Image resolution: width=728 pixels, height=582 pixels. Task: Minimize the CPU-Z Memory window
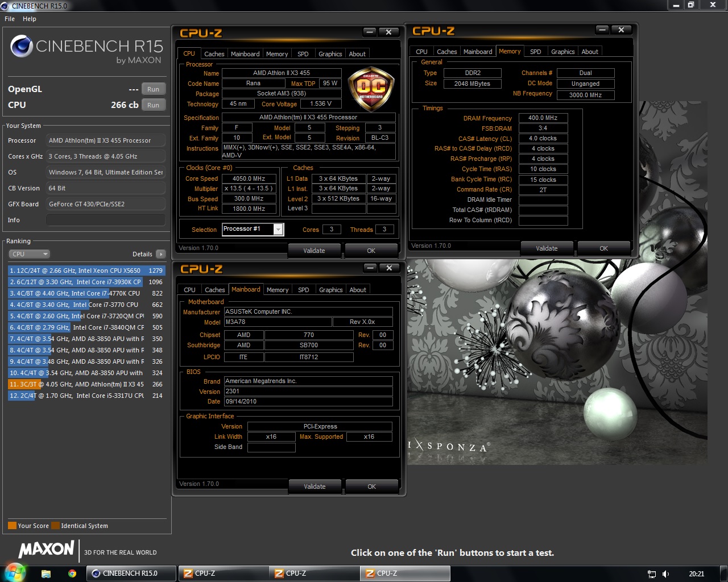602,30
